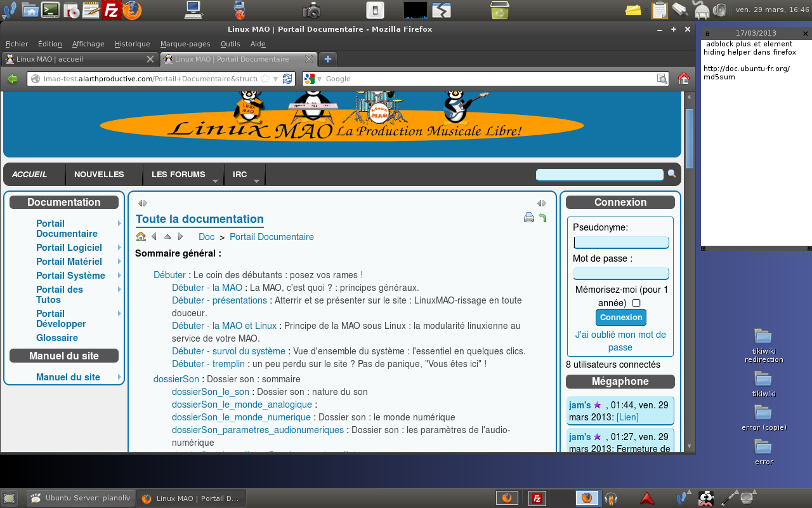Open the 'tikiwiki redirection' desktop folder
This screenshot has height=508, width=812.
tap(764, 345)
